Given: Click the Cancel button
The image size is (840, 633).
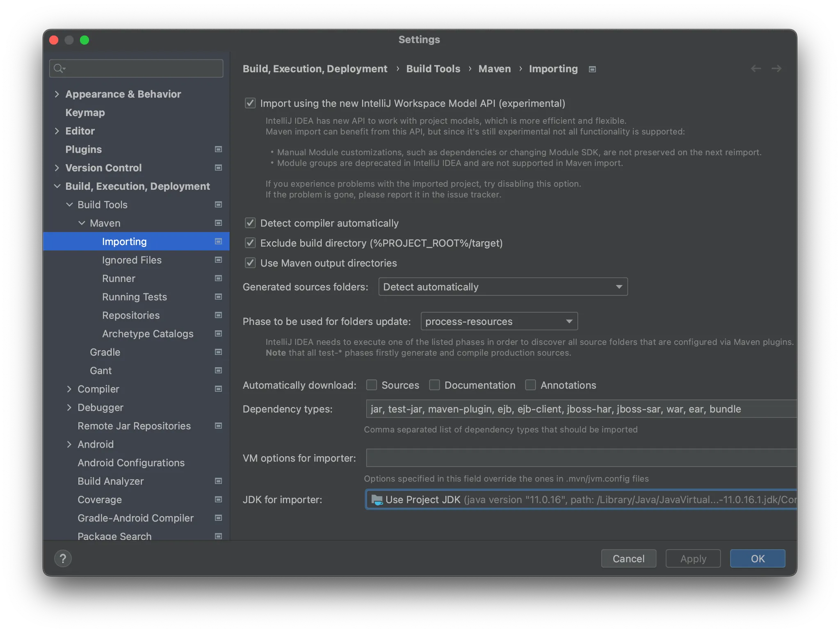Looking at the screenshot, I should pyautogui.click(x=628, y=558).
